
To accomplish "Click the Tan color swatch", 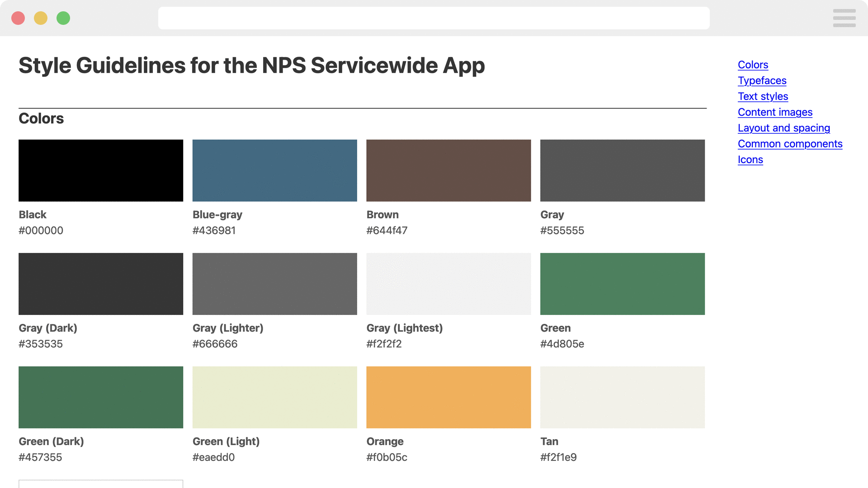I will pos(622,397).
